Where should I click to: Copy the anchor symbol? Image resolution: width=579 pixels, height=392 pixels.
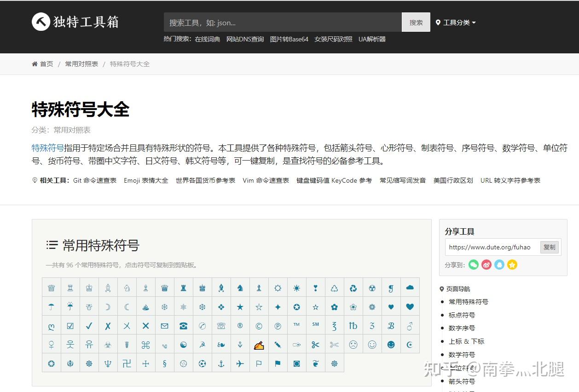point(221,363)
